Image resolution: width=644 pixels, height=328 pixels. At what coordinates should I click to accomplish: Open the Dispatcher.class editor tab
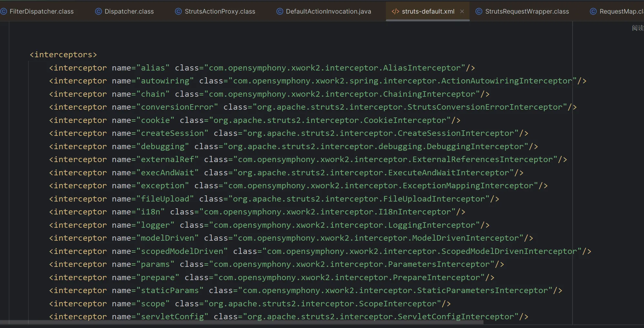125,11
